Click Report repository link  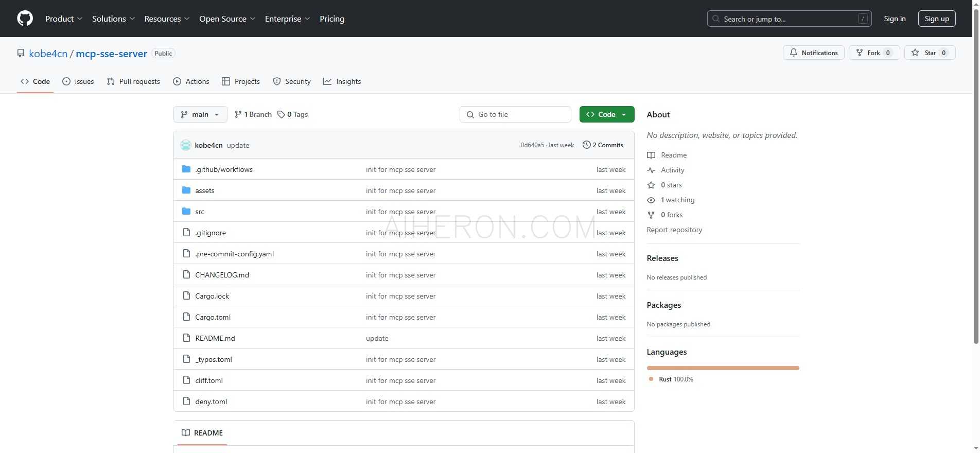674,230
